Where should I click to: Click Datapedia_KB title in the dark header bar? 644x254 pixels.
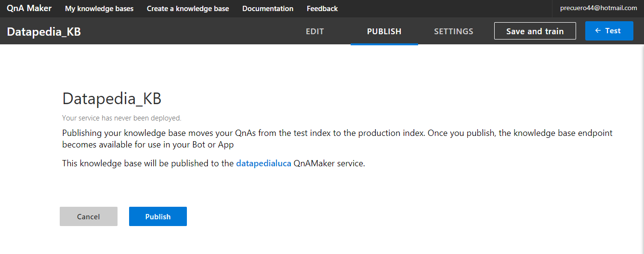pos(44,32)
